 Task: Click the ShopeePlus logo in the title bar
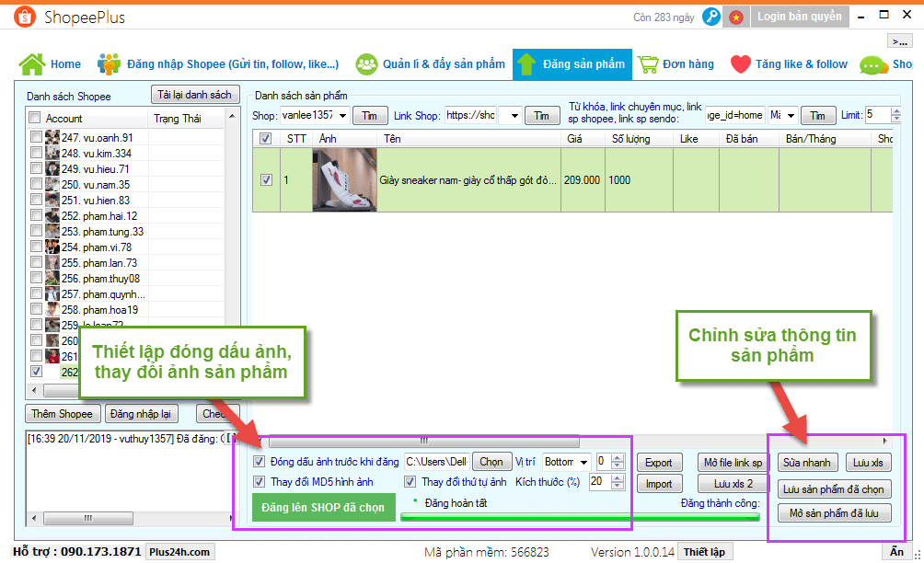tap(24, 16)
